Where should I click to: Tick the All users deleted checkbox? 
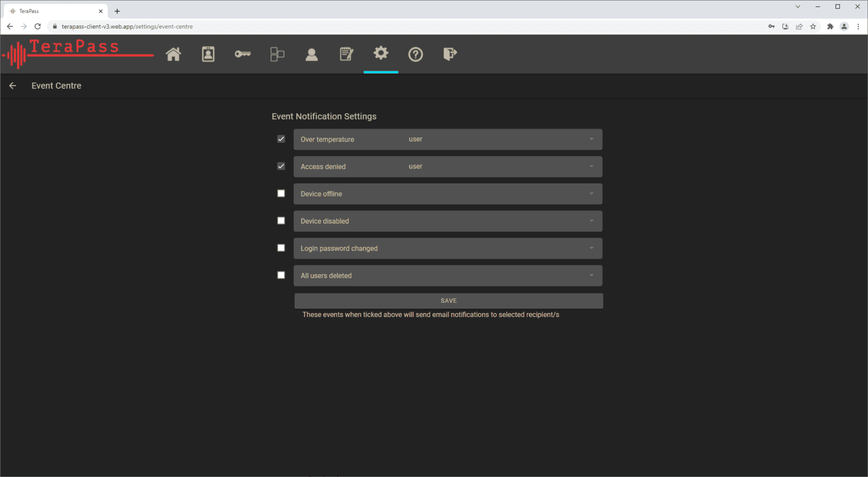click(281, 275)
